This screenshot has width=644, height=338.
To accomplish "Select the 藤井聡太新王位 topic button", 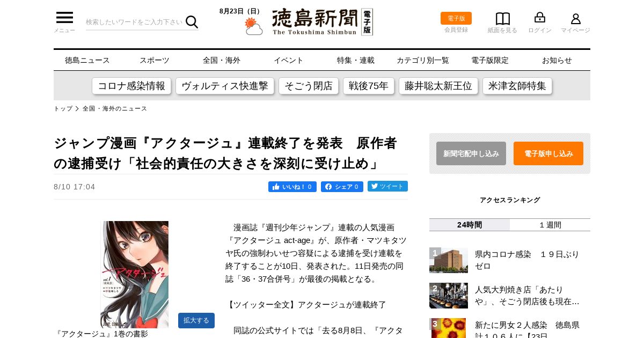I will 438,86.
